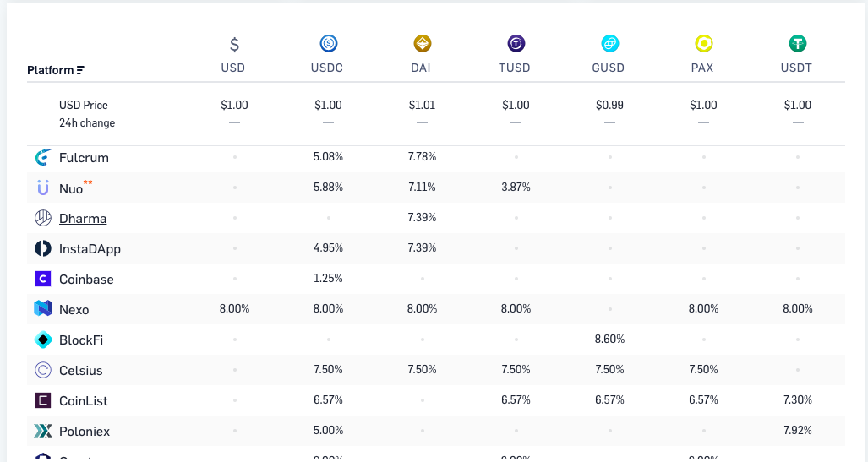Click the Dharma logo icon
The height and width of the screenshot is (462, 868).
click(x=43, y=218)
